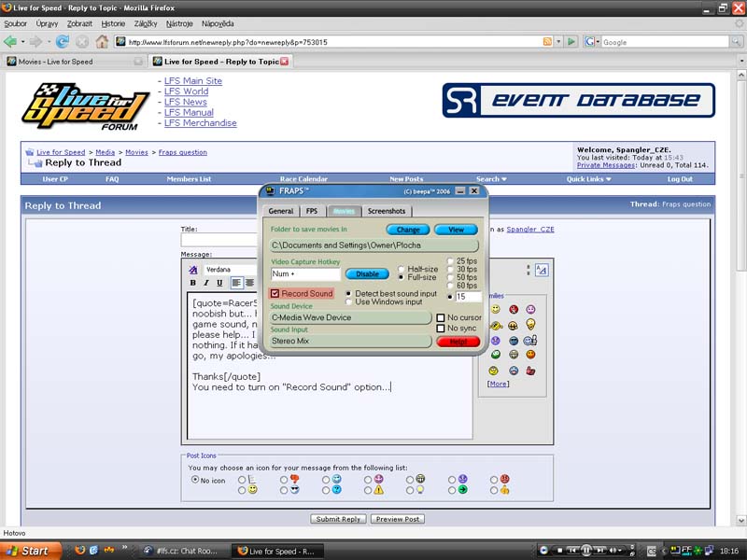Screen dimensions: 747x560
Task: Open the C-Media Wave Device sound device selector
Action: [x=350, y=317]
